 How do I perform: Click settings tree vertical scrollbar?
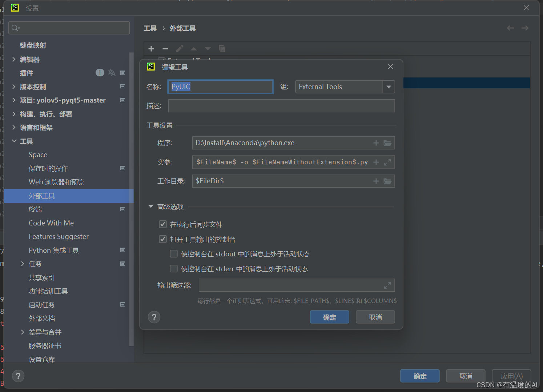tap(132, 199)
